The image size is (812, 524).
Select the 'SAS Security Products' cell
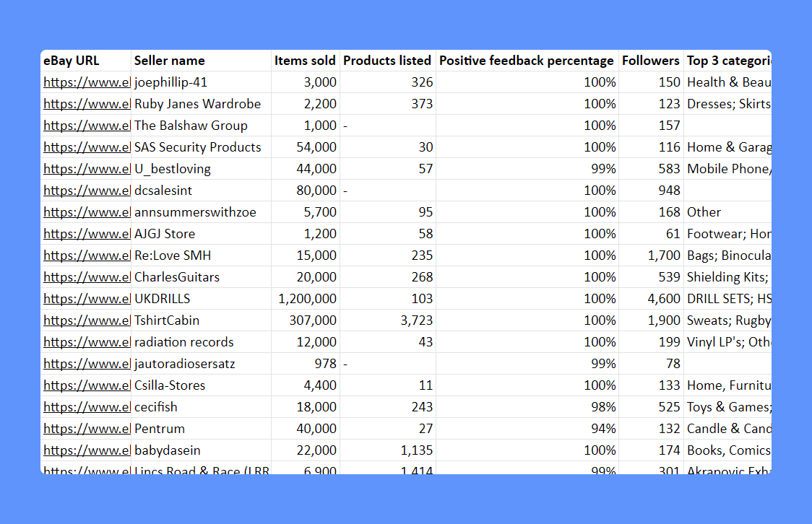point(197,147)
